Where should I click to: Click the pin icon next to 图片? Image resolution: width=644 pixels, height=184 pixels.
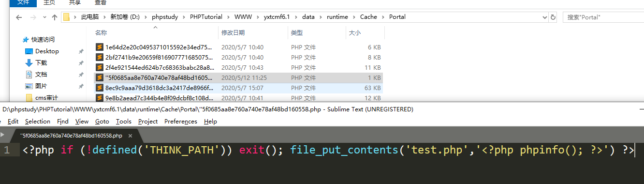pos(81,86)
